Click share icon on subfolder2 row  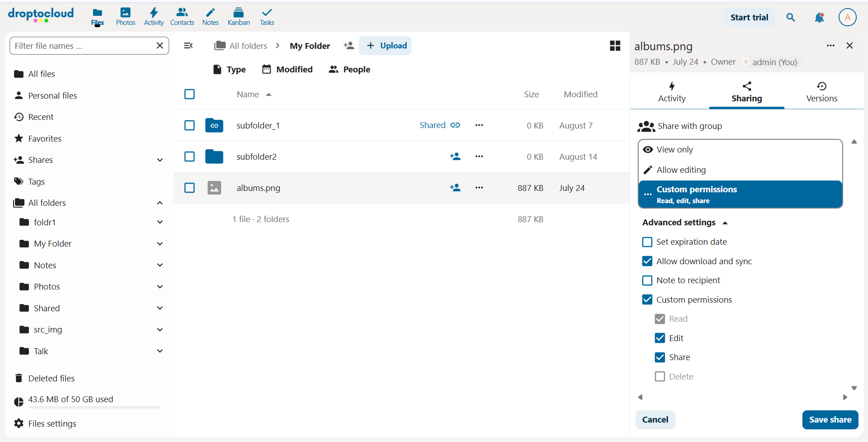[455, 157]
